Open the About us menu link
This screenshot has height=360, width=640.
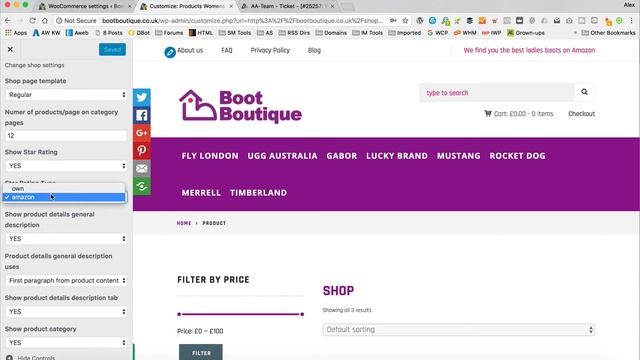click(x=190, y=50)
